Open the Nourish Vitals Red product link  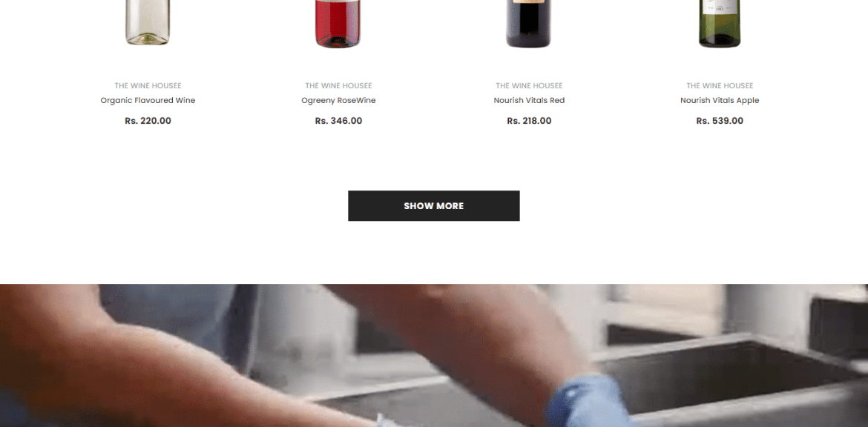(529, 101)
